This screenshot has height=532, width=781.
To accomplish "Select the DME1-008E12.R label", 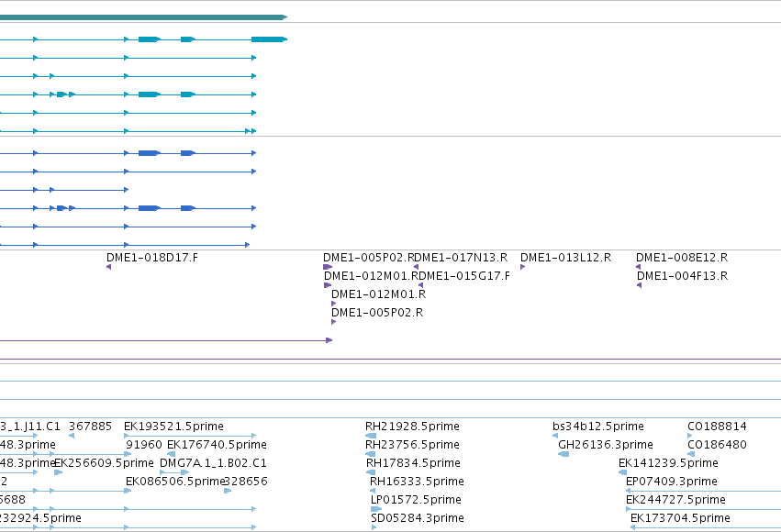I will point(682,258).
